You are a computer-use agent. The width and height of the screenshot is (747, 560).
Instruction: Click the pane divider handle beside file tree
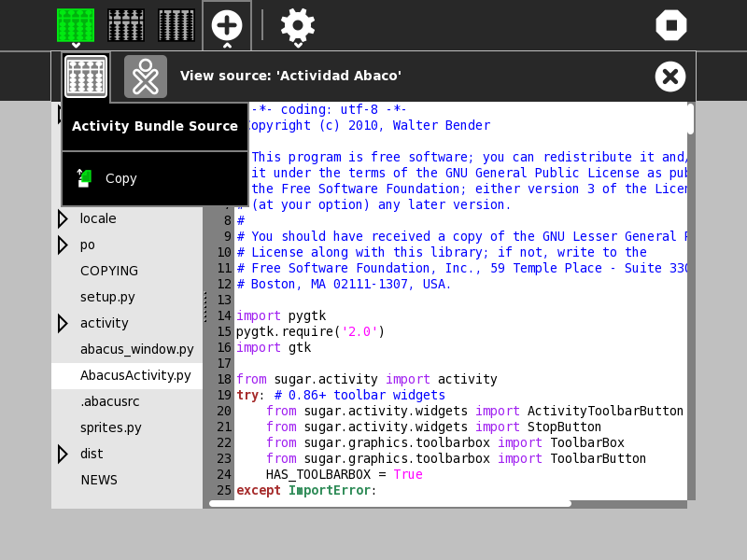pos(205,306)
